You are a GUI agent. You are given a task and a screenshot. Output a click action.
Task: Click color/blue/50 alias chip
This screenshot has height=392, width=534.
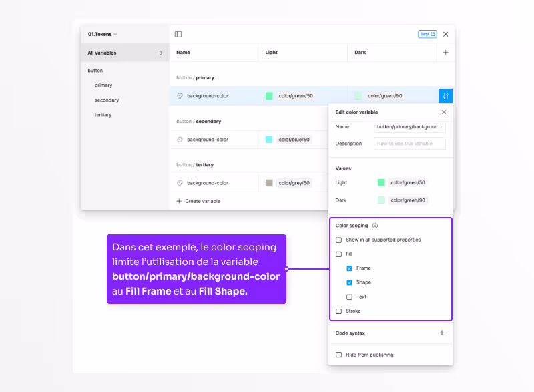pos(294,140)
